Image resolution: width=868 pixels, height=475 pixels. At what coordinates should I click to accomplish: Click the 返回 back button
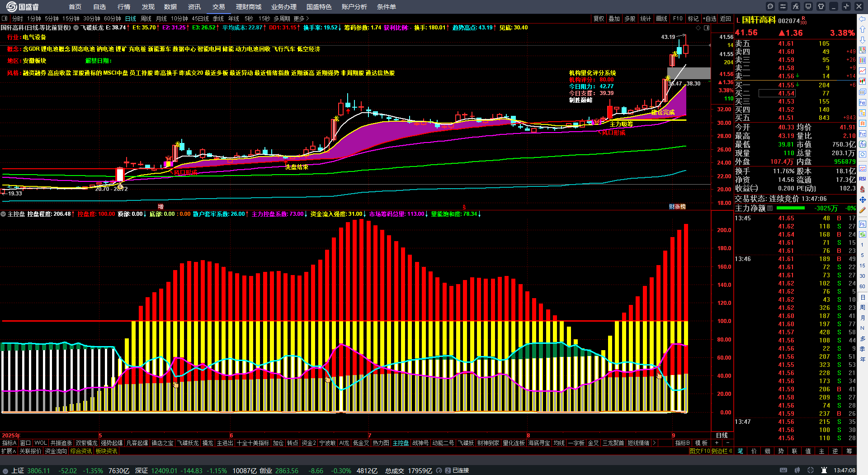(726, 19)
